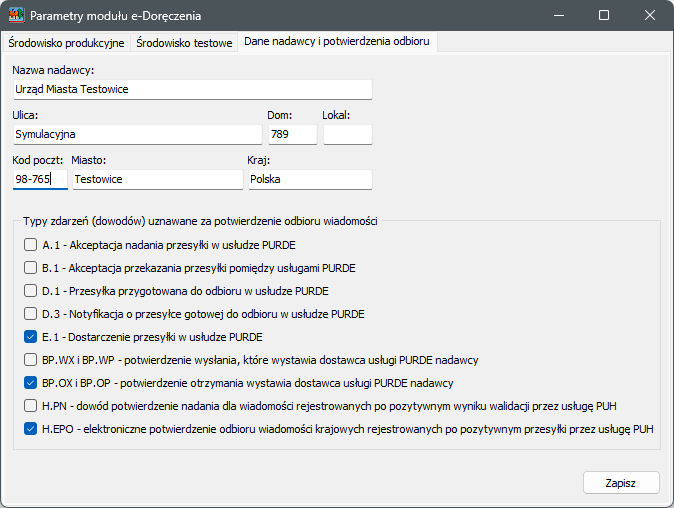This screenshot has height=508, width=674.
Task: Enable A.1 Akceptacja nadania przesyłki checkbox
Action: tap(31, 245)
